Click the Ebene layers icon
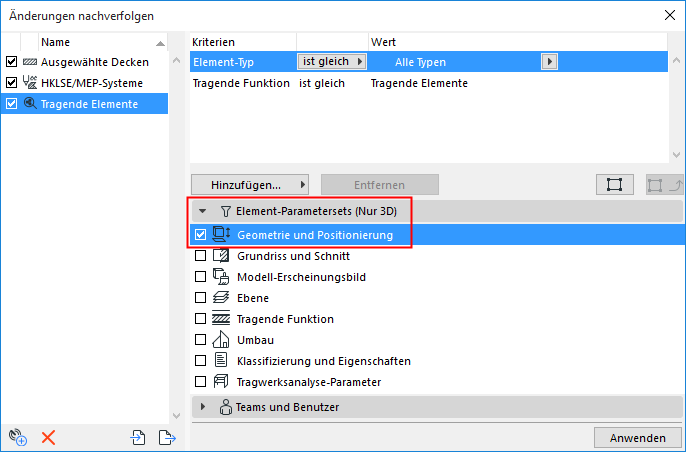 click(x=221, y=298)
